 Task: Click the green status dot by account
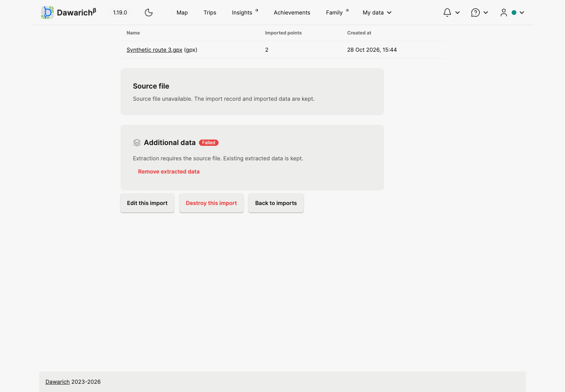(514, 13)
